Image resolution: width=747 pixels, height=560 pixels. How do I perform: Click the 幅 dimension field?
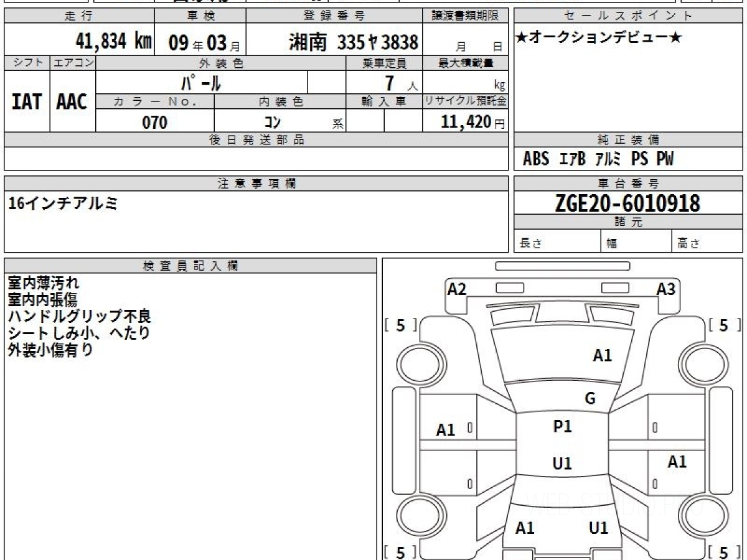(636, 241)
